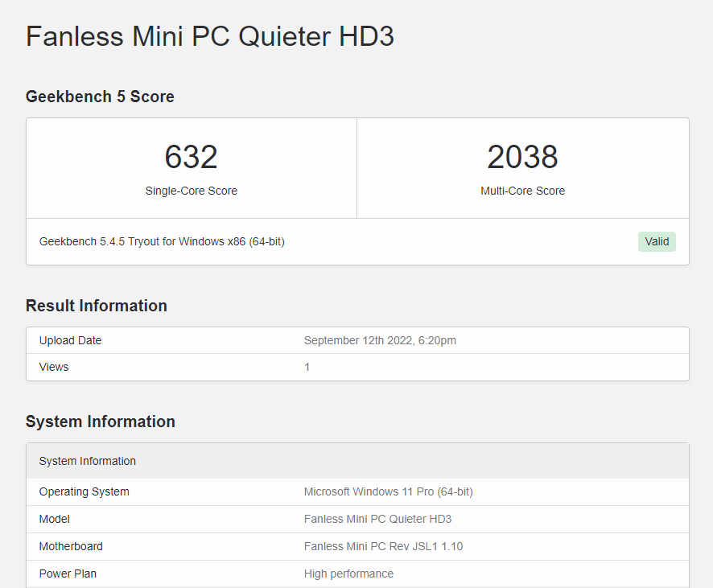
Task: Select the High performance value
Action: click(x=348, y=574)
